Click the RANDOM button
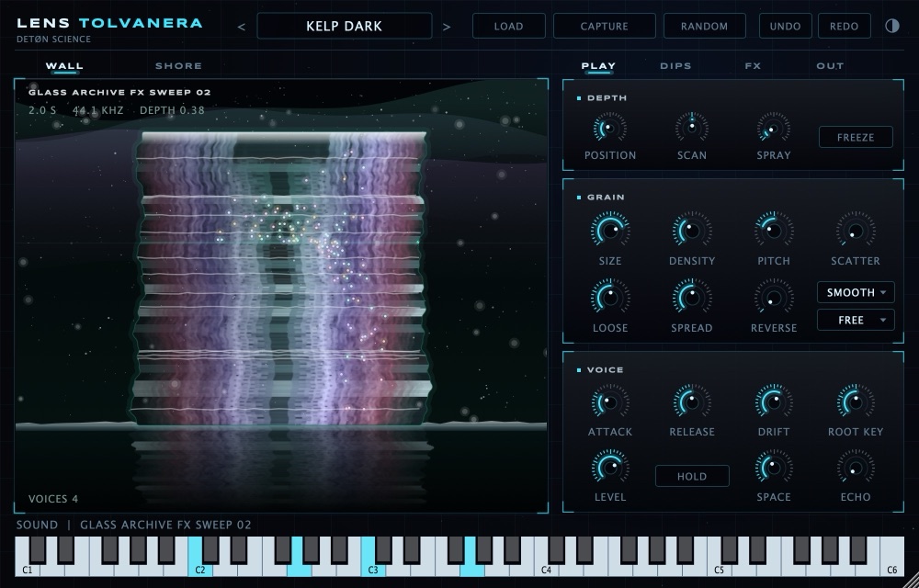The width and height of the screenshot is (919, 588). [x=705, y=26]
